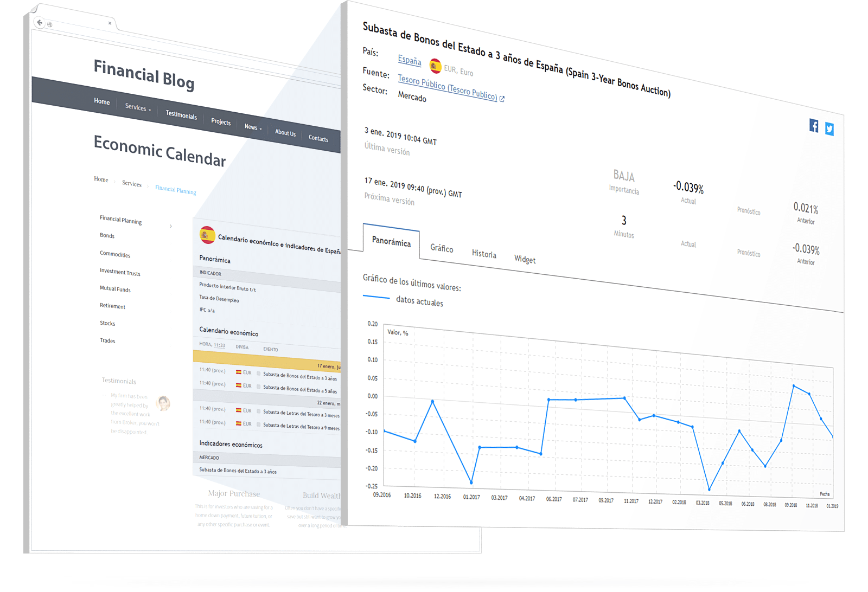Screen dimensions: 868x592
Task: Click the Spain flag in the calendar widget header
Action: (x=207, y=235)
